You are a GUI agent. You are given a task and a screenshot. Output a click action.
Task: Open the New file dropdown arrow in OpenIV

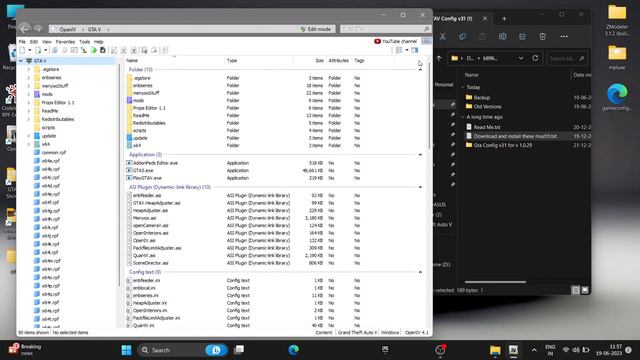[x=29, y=50]
